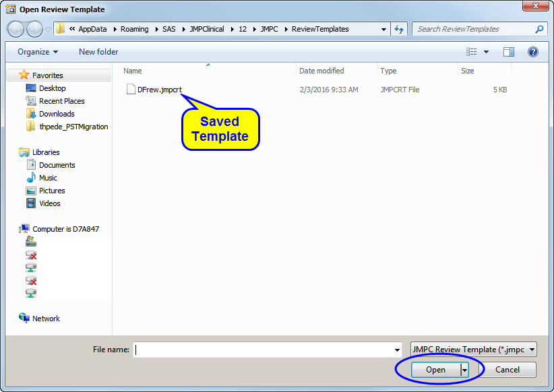Click the Back navigation arrow button
This screenshot has width=554, height=392.
[16, 29]
